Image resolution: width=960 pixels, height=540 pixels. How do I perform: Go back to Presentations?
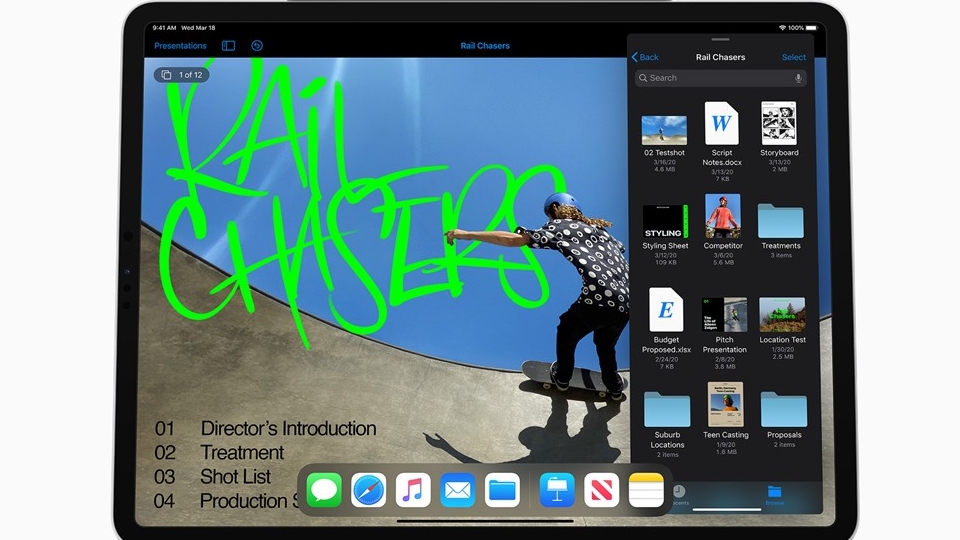(180, 46)
